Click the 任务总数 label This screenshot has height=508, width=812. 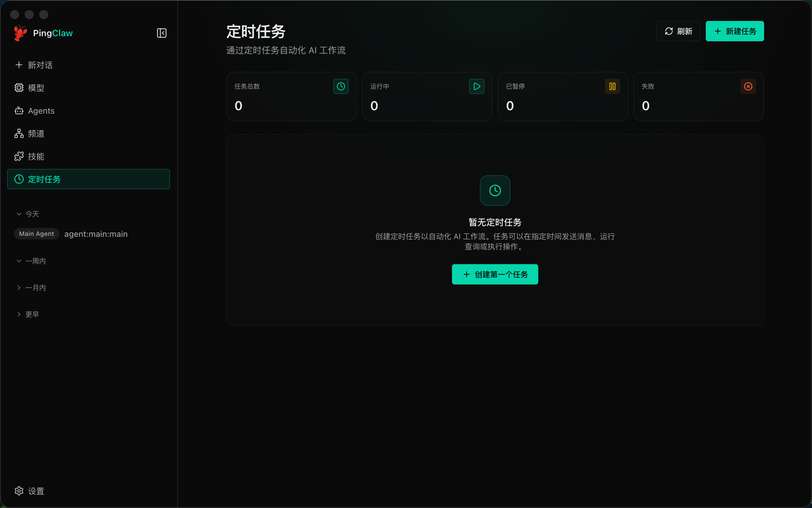247,86
